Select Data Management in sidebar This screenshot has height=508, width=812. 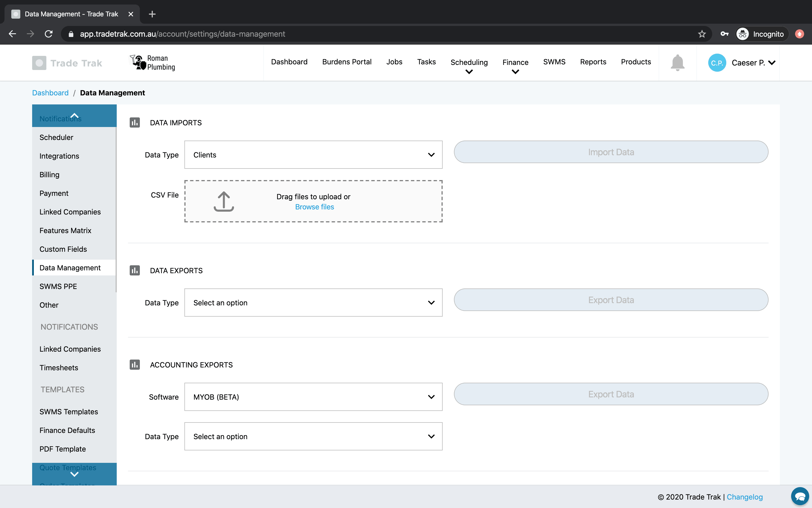74,268
